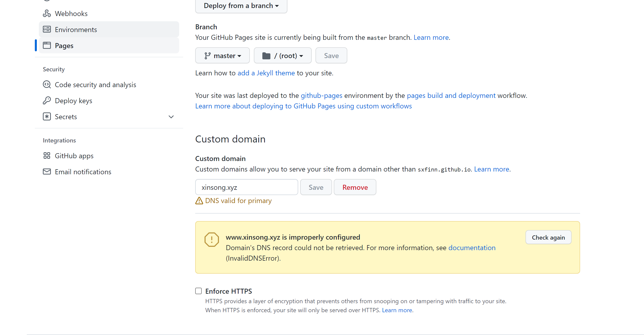This screenshot has height=336, width=644.
Task: Go to Deploy keys settings page
Action: tap(73, 101)
